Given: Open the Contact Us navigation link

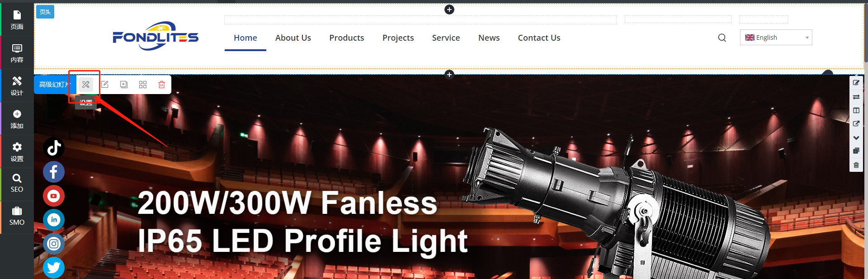Looking at the screenshot, I should point(539,38).
